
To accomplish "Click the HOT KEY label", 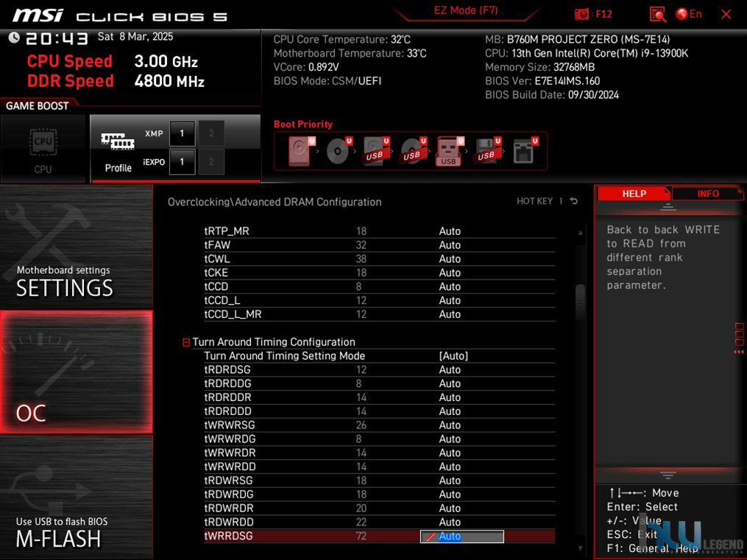I will click(x=534, y=201).
